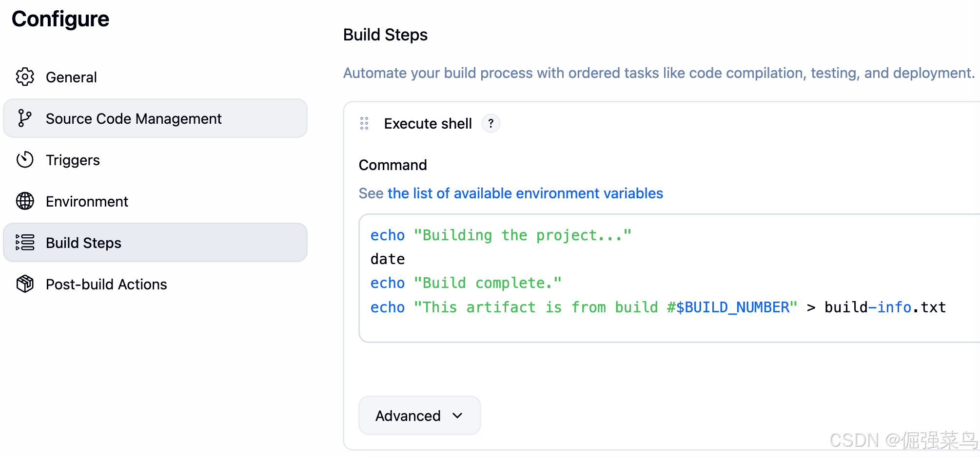The width and height of the screenshot is (980, 457).
Task: Click the Build Steps list icon
Action: pyautogui.click(x=25, y=243)
